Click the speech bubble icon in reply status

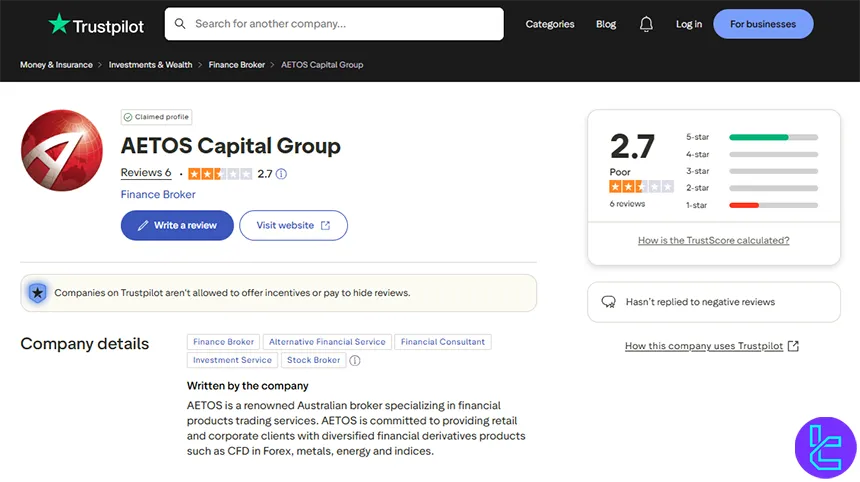[608, 302]
